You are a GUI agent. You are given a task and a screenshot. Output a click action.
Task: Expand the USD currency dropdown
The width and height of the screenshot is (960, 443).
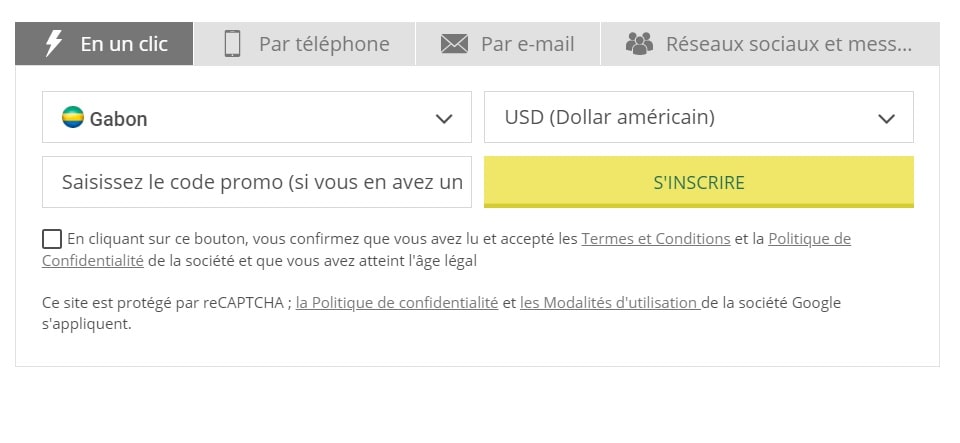(x=699, y=117)
